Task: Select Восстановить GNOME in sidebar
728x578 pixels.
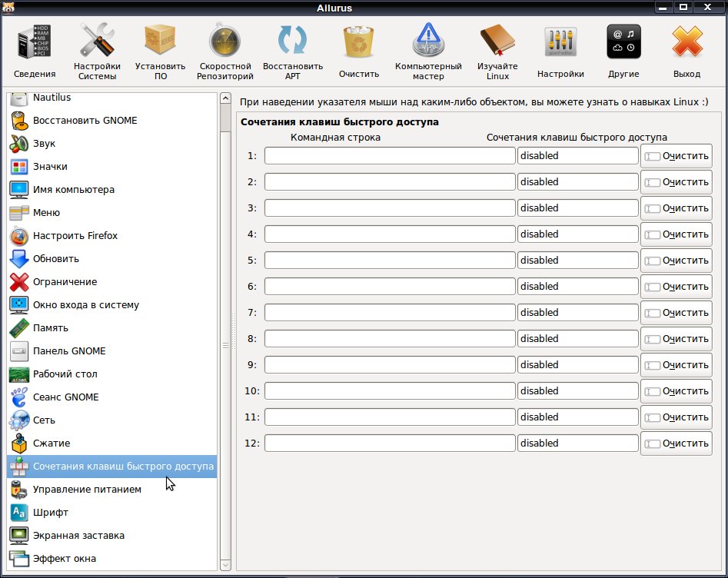Action: [x=112, y=121]
